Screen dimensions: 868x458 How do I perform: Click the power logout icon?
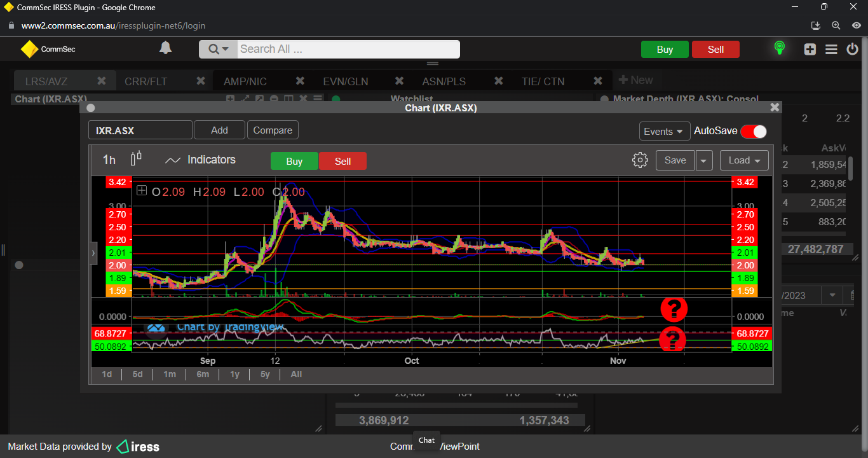pyautogui.click(x=852, y=49)
